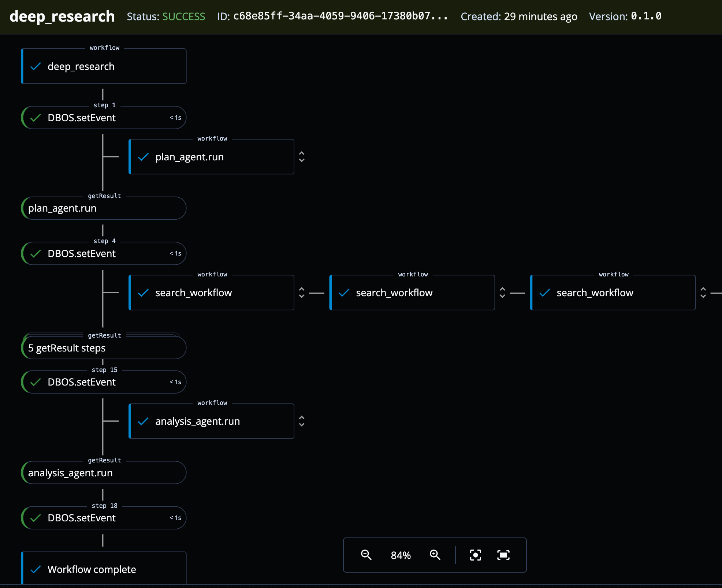Image resolution: width=722 pixels, height=588 pixels.
Task: Click the blue checkmark on deep_research node
Action: pyautogui.click(x=36, y=67)
